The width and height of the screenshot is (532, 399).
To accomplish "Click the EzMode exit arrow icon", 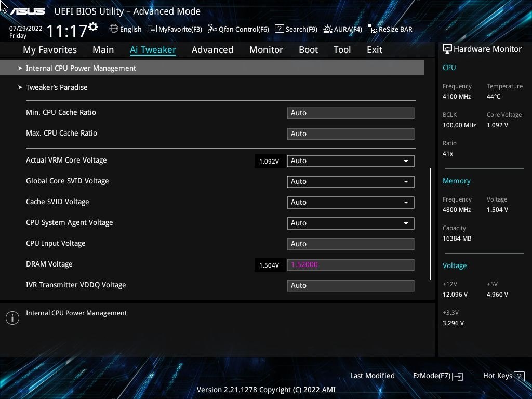I will point(458,376).
